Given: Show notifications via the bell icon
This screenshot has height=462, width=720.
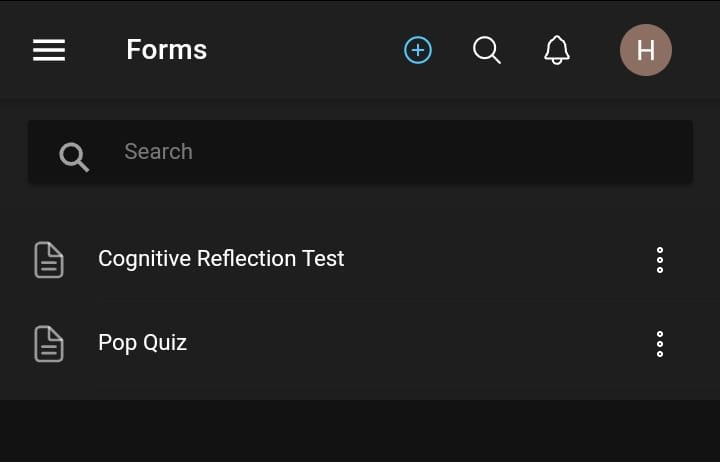Looking at the screenshot, I should [557, 50].
